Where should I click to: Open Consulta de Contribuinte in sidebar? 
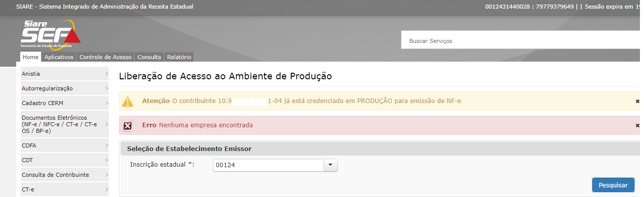click(x=65, y=175)
